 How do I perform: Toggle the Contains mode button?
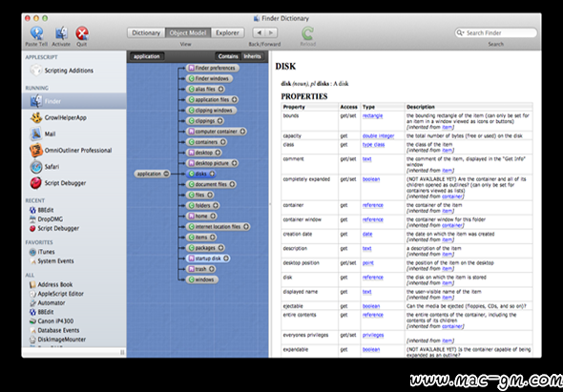tap(228, 56)
